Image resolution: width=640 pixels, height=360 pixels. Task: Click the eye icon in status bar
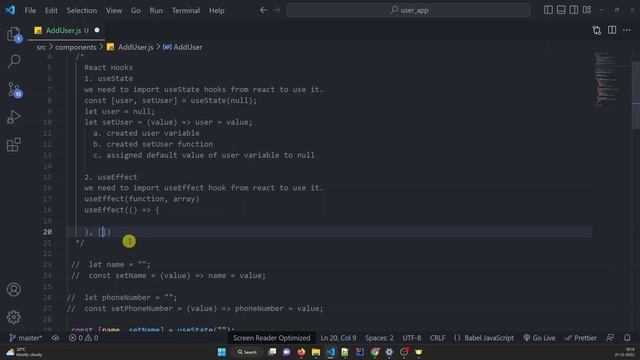[x=55, y=338]
